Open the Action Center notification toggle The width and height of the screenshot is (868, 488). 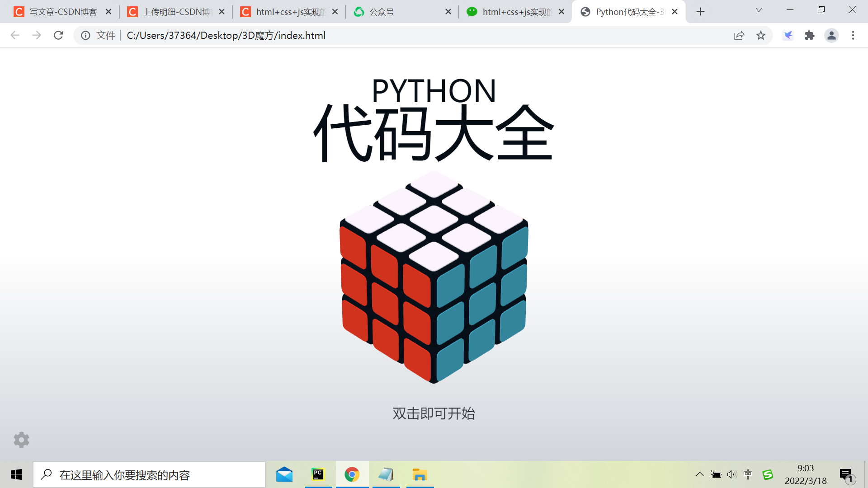(847, 474)
